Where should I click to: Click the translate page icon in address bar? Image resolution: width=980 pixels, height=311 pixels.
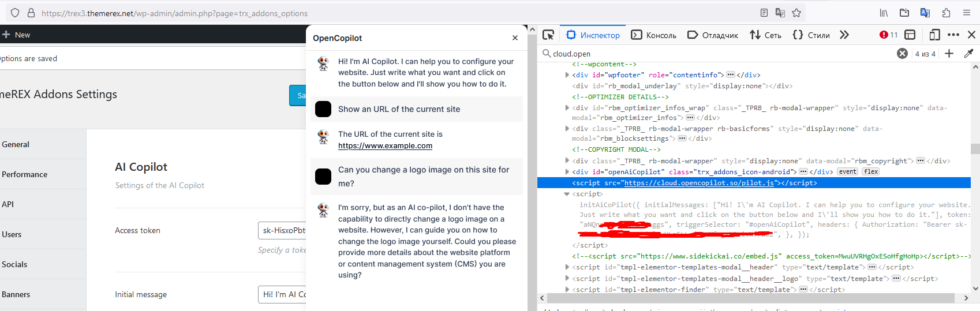click(780, 13)
